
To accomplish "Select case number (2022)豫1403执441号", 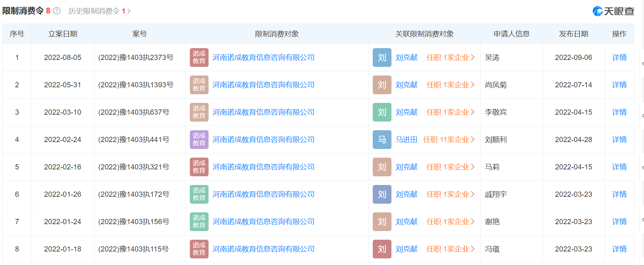I will click(x=134, y=140).
